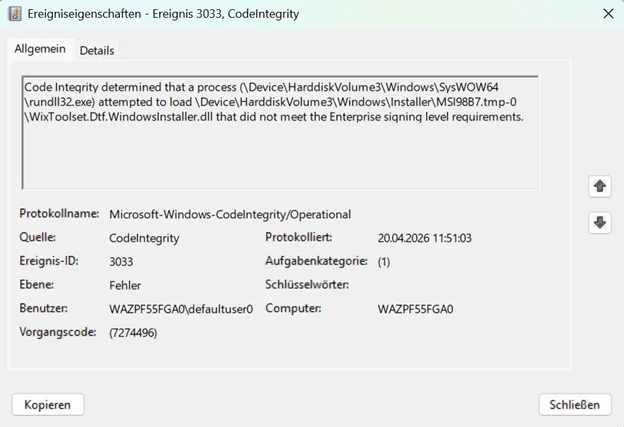624x427 pixels.
Task: Go to previous event with up arrow
Action: (x=600, y=186)
